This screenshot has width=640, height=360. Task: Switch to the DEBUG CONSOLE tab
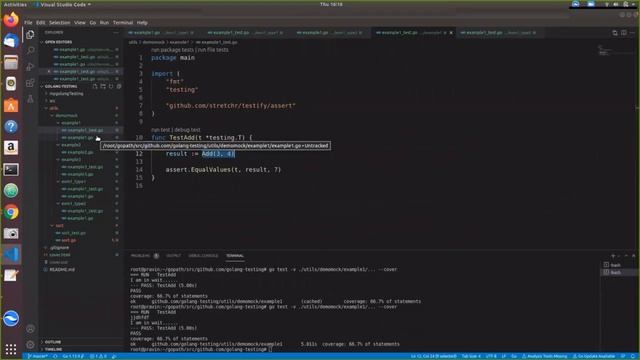(x=203, y=256)
